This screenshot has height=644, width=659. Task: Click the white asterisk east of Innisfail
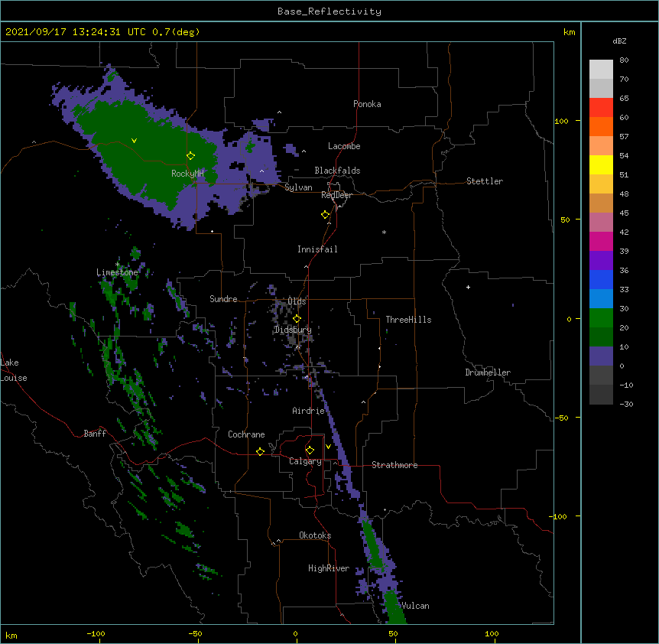click(384, 232)
